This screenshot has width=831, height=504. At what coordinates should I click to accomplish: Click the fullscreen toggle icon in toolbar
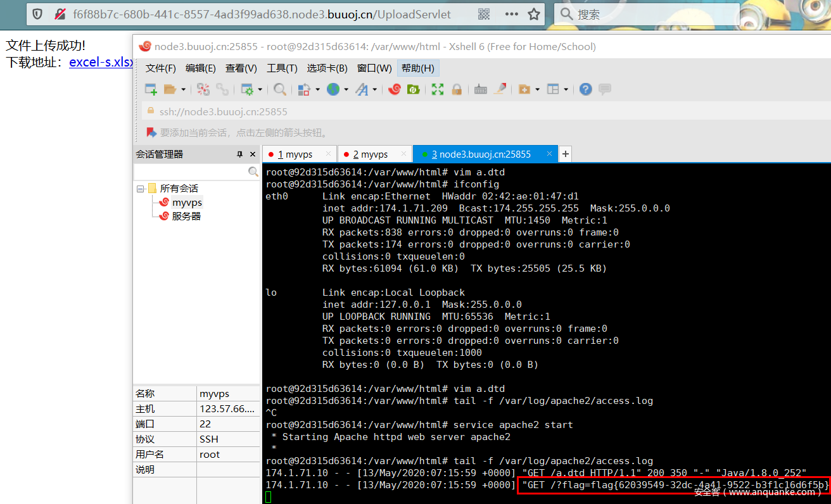[438, 89]
